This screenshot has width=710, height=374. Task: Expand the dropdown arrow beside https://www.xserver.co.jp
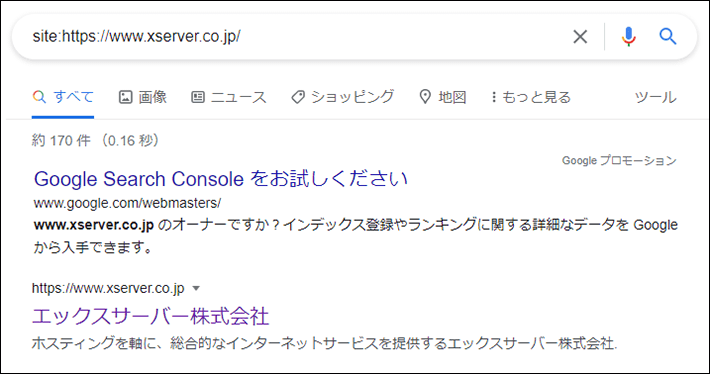(196, 288)
